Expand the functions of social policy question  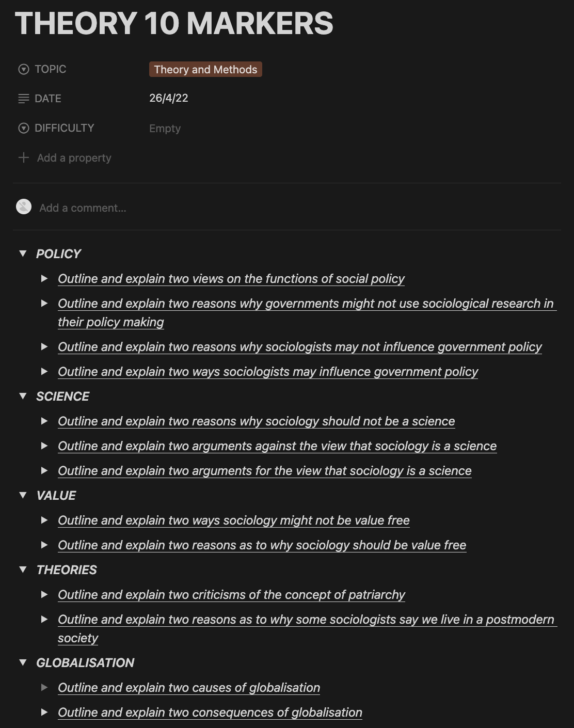44,278
